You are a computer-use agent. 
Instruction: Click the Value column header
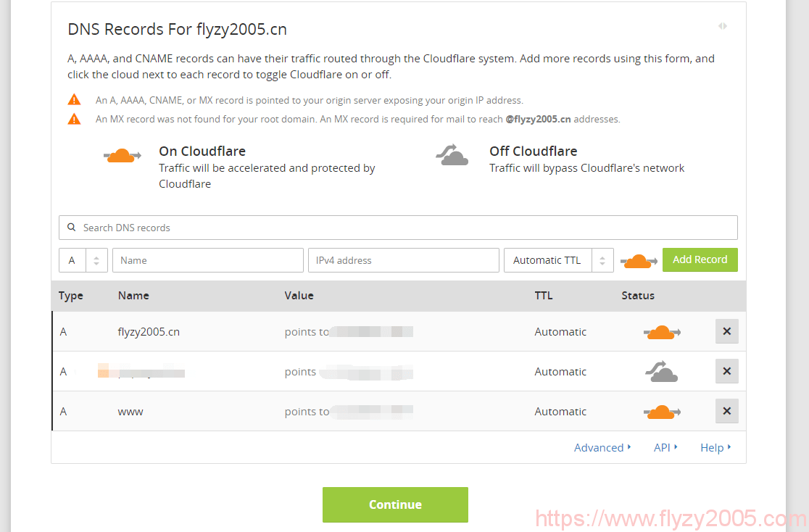click(x=299, y=296)
